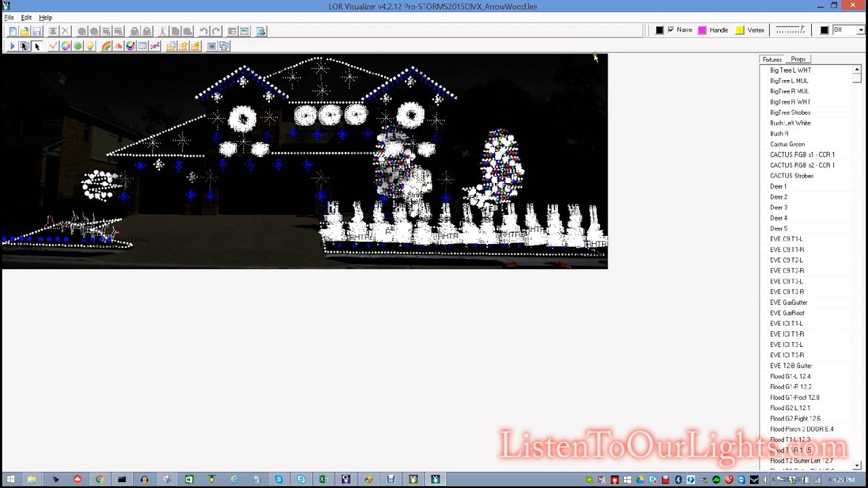Image resolution: width=868 pixels, height=488 pixels.
Task: Toggle the Name checkbox
Action: 671,30
